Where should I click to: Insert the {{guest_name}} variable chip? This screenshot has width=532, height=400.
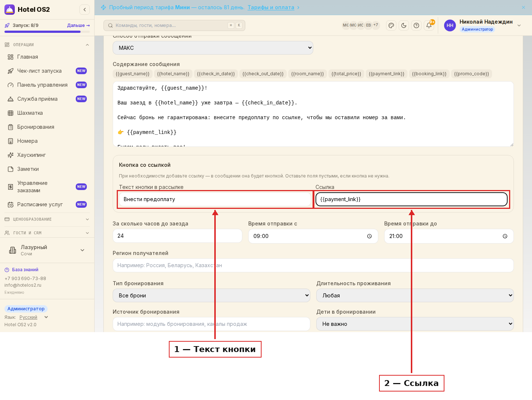[x=133, y=74]
